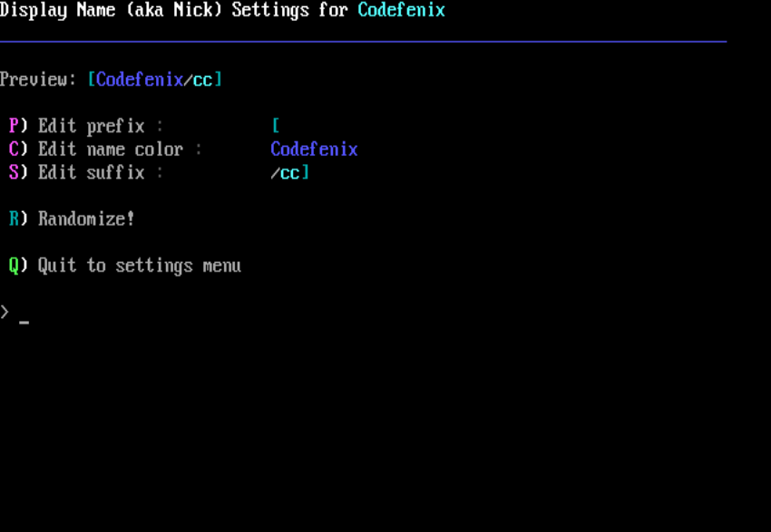Choose Quit to settings menu
Image resolution: width=771 pixels, height=532 pixels.
[x=139, y=266]
